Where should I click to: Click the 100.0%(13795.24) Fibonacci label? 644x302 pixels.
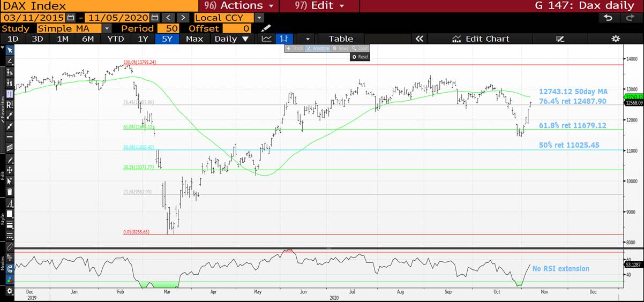(139, 62)
